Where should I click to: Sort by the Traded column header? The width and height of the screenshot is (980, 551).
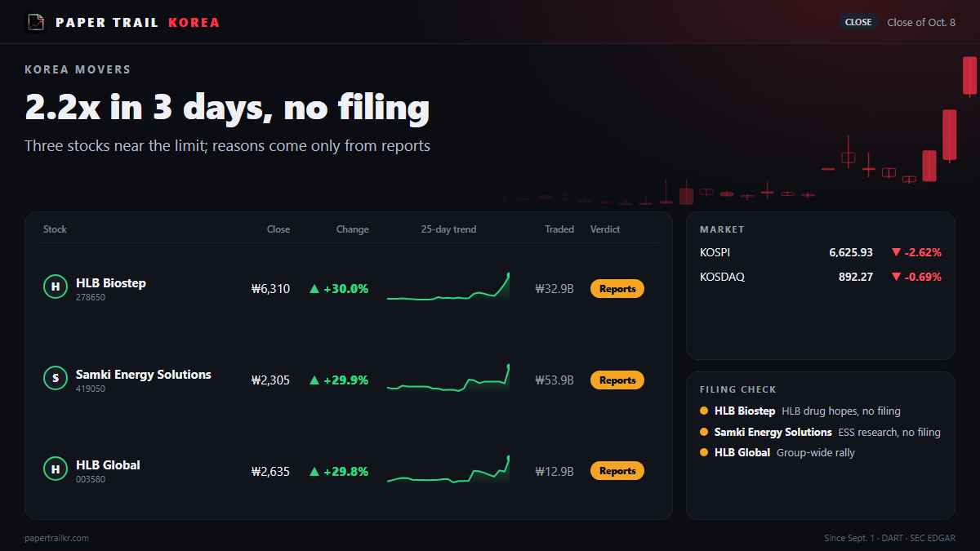(559, 229)
